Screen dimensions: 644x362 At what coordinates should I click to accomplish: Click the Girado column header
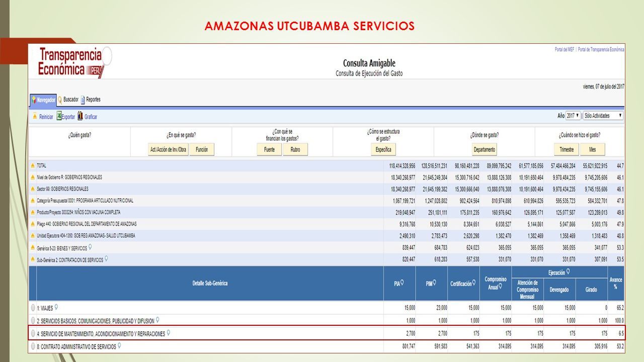pos(591,290)
